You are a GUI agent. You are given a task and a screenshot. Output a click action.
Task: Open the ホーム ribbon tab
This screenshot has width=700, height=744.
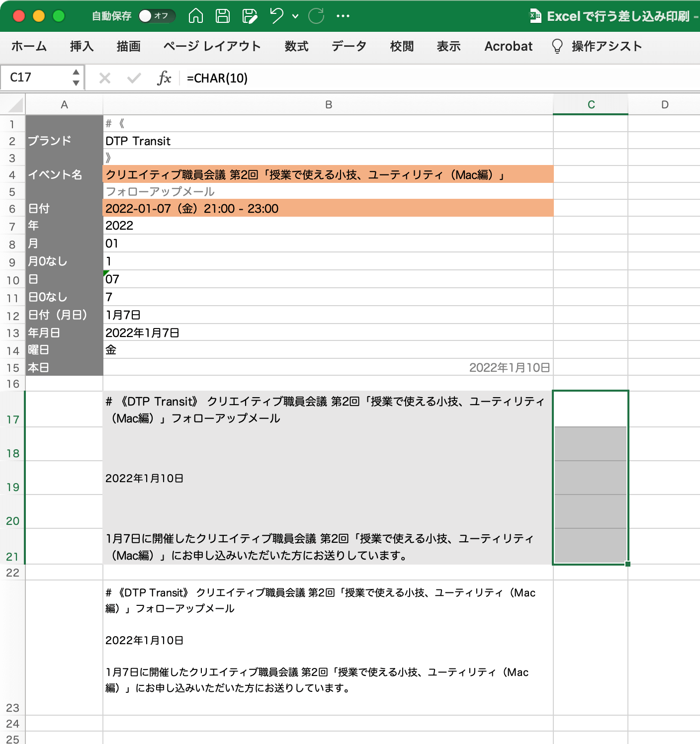29,46
